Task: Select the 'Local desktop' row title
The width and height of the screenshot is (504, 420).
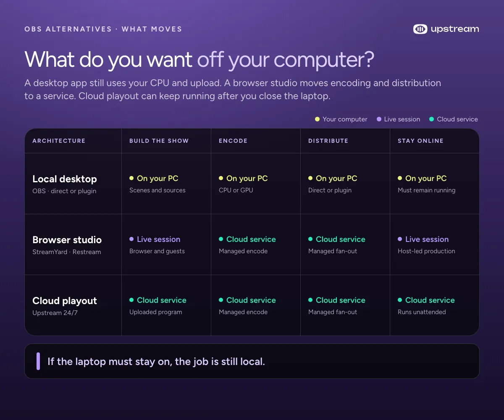Action: coord(65,179)
